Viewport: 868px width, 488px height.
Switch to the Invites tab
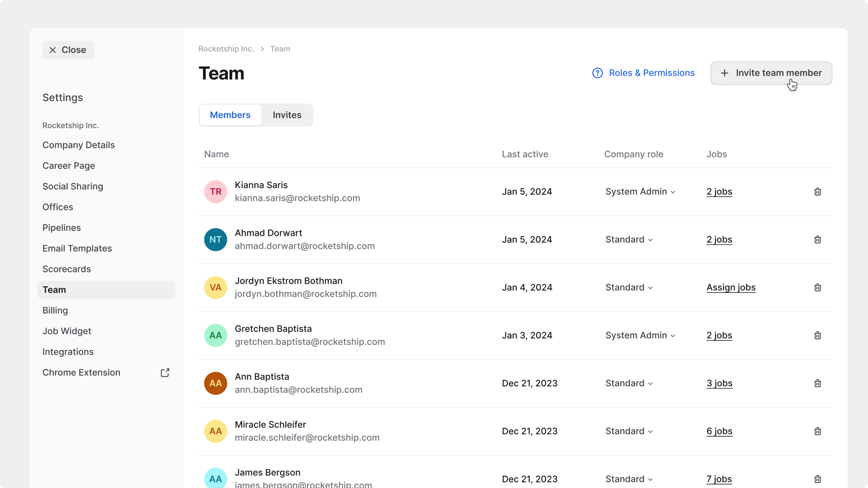pyautogui.click(x=287, y=115)
